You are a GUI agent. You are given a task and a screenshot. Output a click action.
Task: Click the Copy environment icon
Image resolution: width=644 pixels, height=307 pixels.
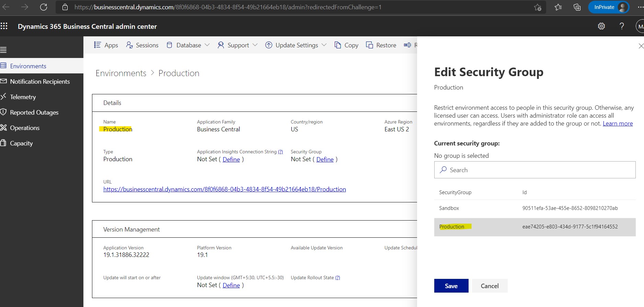click(338, 45)
